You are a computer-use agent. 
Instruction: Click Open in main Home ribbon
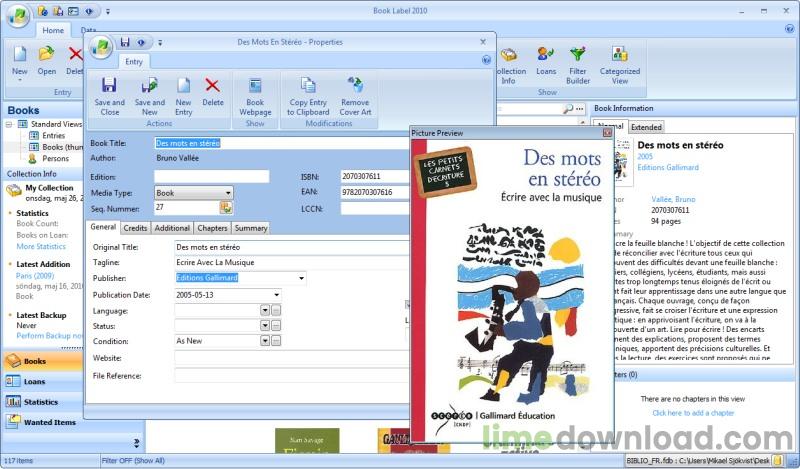[x=46, y=61]
